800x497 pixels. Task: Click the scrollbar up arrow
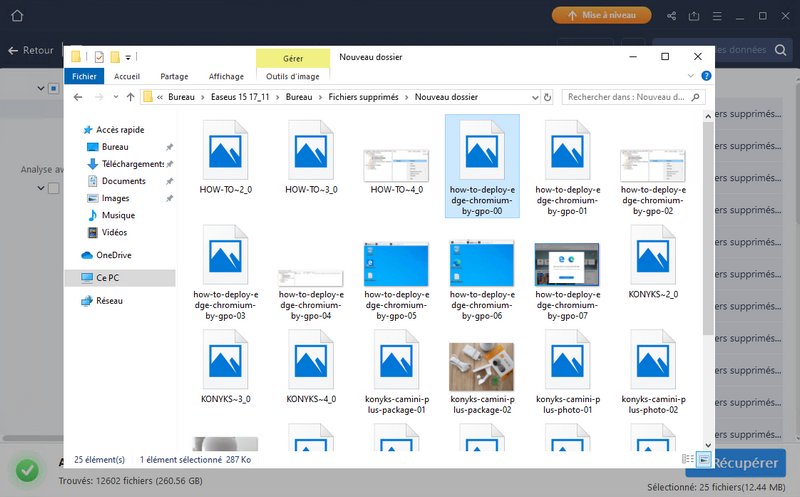tap(708, 116)
